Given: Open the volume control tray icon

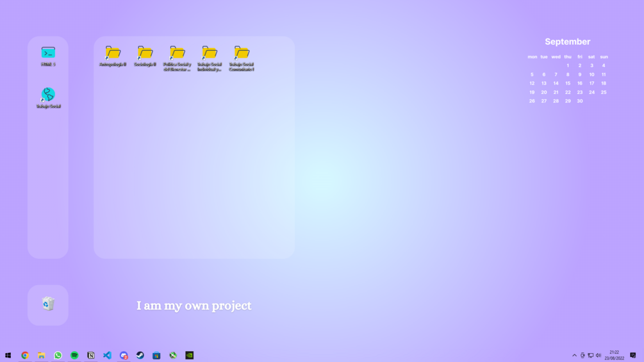Looking at the screenshot, I should tap(599, 356).
